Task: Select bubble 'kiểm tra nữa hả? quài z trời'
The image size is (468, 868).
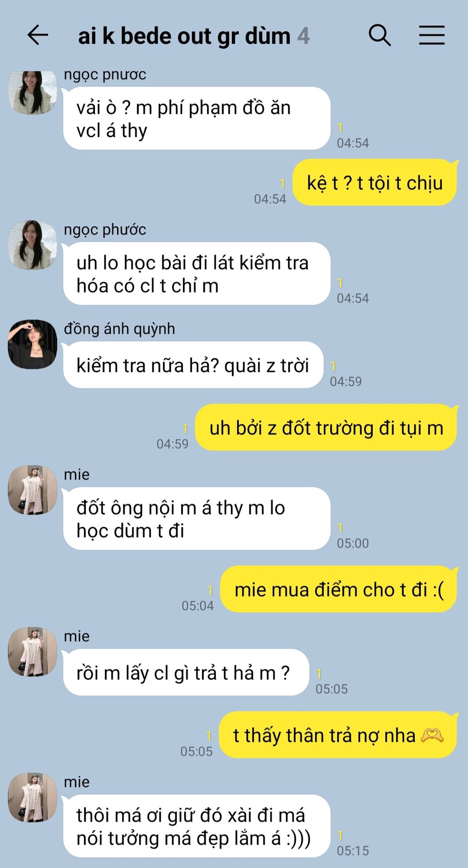Action: [x=193, y=365]
